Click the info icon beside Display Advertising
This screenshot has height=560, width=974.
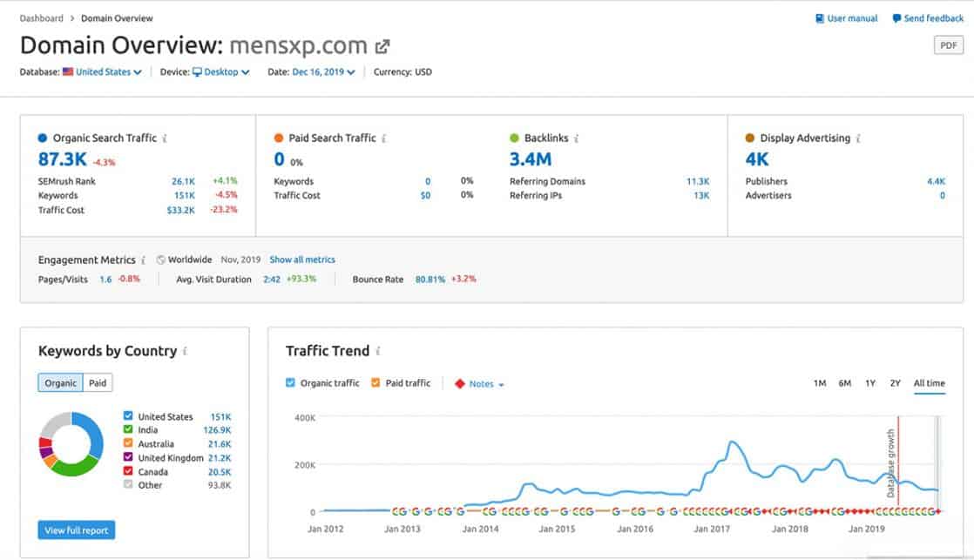tap(859, 138)
